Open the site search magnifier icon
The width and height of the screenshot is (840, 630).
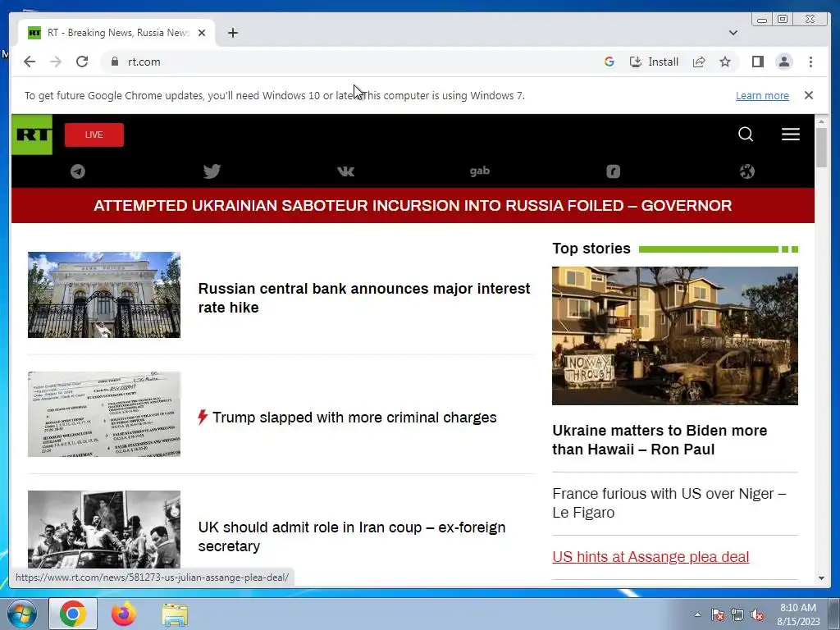(x=746, y=134)
